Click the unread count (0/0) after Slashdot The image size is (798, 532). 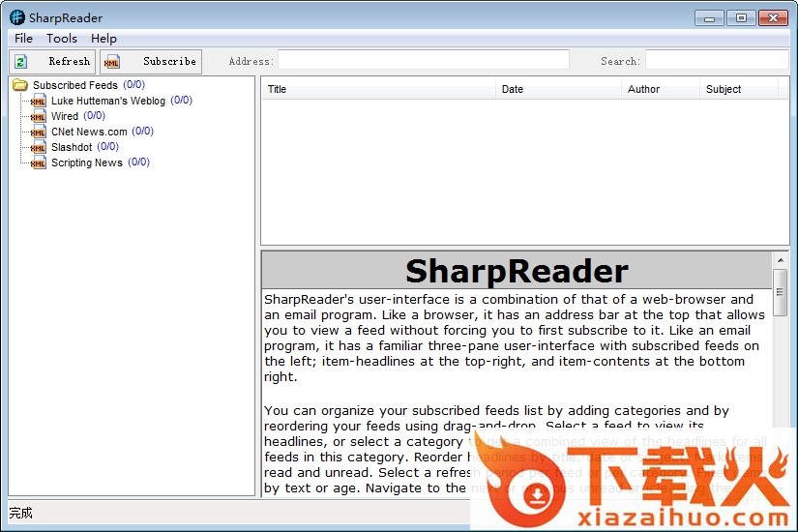(108, 147)
